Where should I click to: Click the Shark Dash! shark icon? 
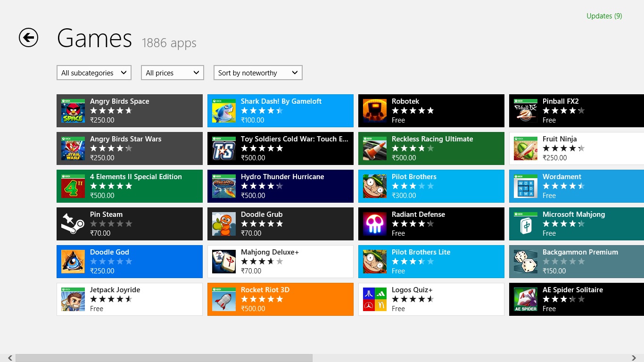224,111
